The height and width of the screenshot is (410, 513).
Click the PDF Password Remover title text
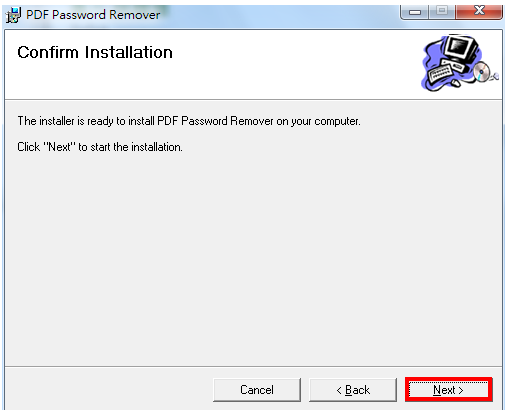93,15
